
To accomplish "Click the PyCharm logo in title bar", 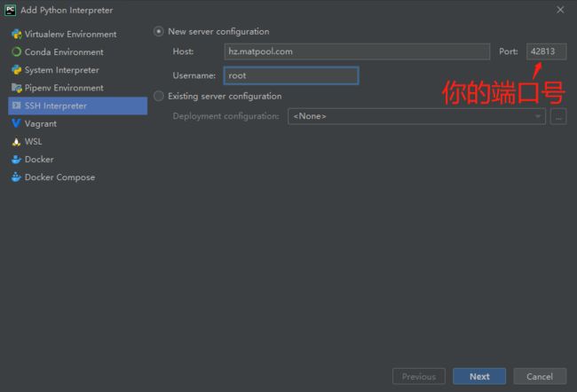I will (x=10, y=11).
